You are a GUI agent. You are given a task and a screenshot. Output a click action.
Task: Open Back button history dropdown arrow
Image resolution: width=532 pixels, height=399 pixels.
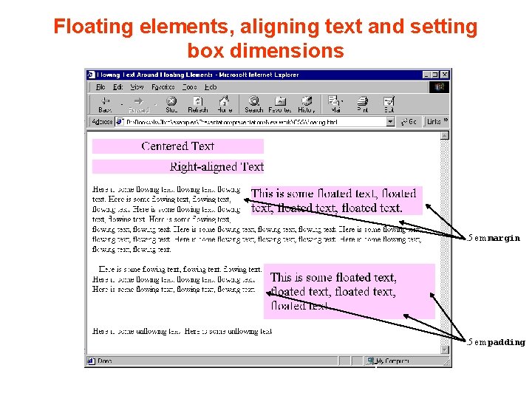click(122, 104)
